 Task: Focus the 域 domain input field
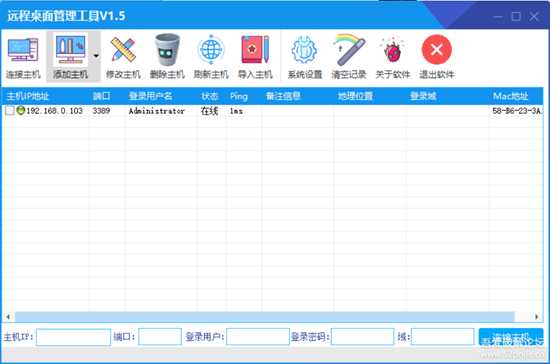[x=443, y=337]
